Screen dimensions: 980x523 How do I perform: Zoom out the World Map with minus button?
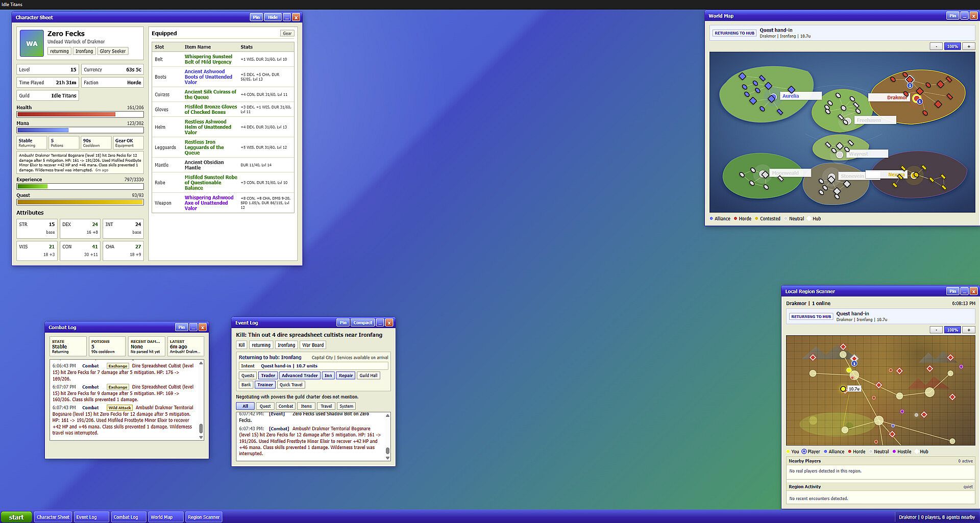pos(936,46)
